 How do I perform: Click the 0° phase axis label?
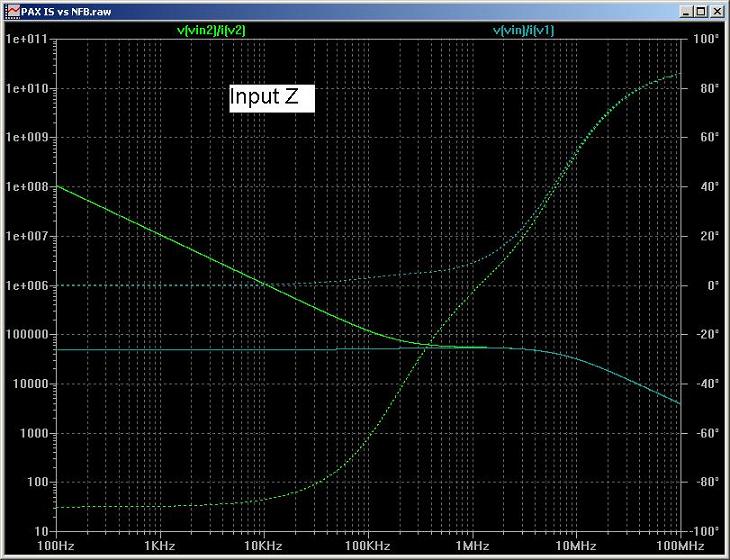coord(713,285)
